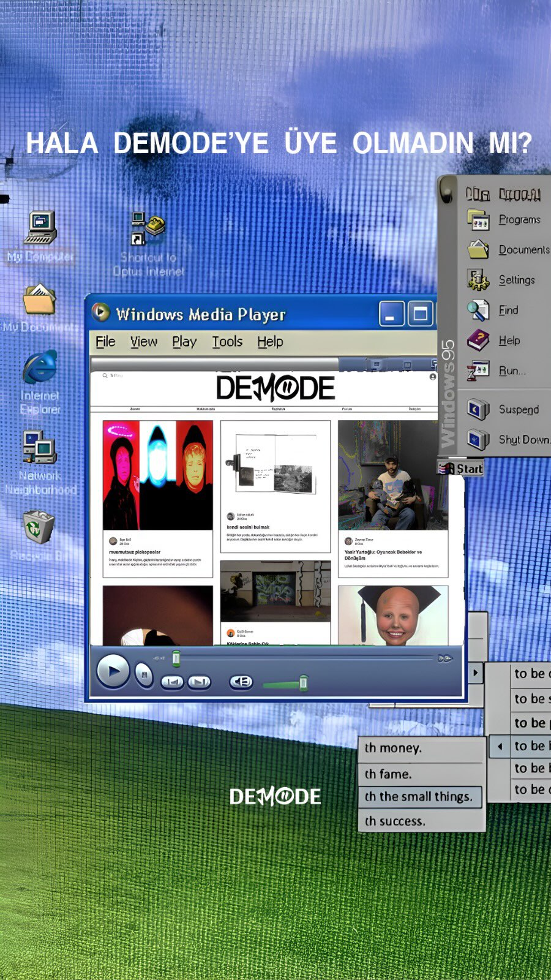Click the Windows Start button

click(462, 469)
